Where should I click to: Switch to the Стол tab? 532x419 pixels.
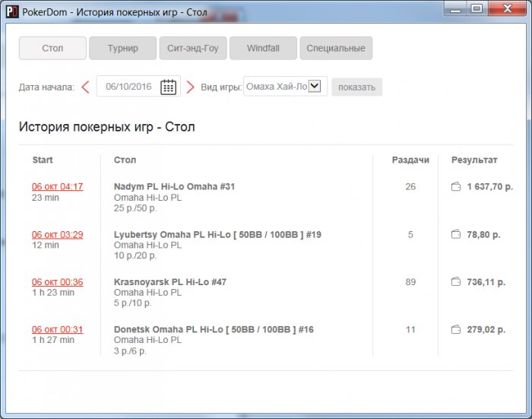52,48
